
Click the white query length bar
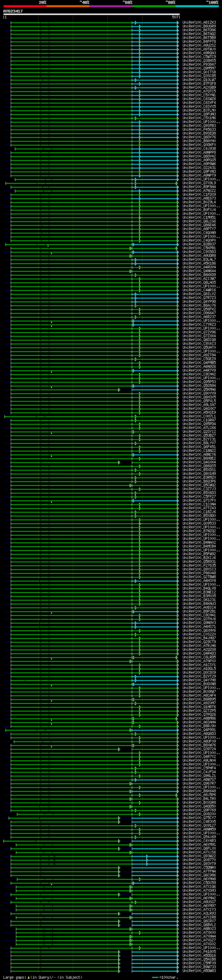(x=92, y=14)
